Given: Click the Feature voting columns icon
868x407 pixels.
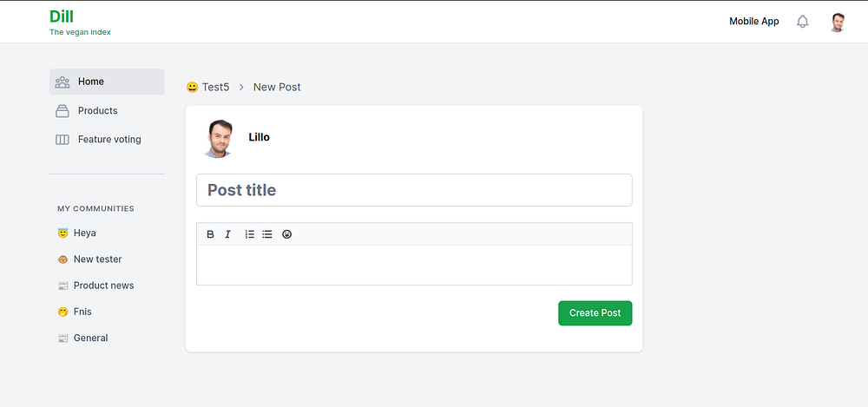Looking at the screenshot, I should coord(62,140).
